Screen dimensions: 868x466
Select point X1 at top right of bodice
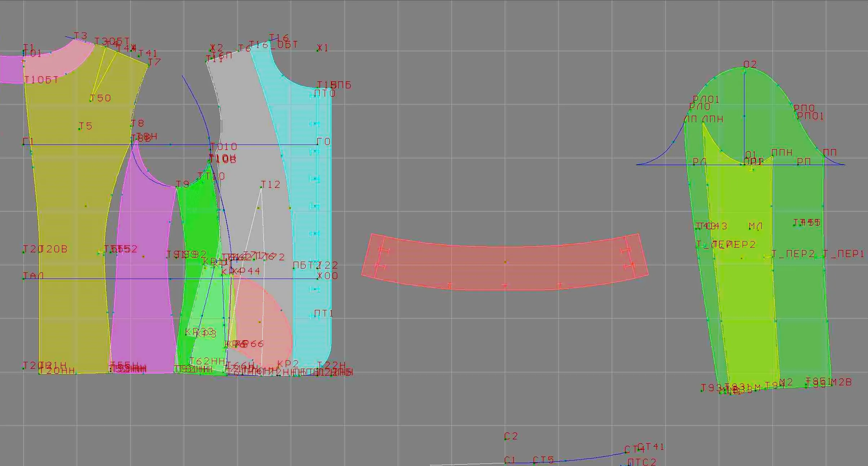(318, 50)
